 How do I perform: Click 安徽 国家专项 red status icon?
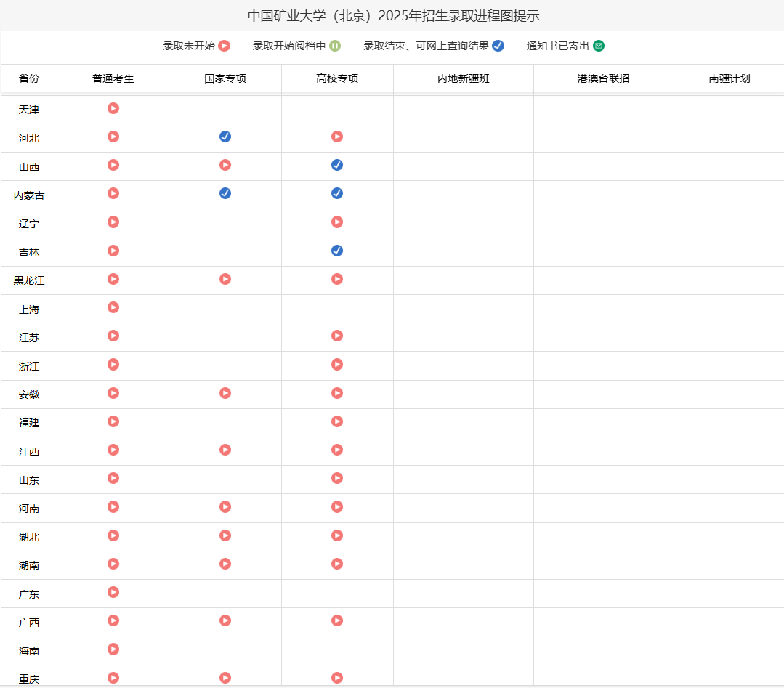(x=225, y=393)
